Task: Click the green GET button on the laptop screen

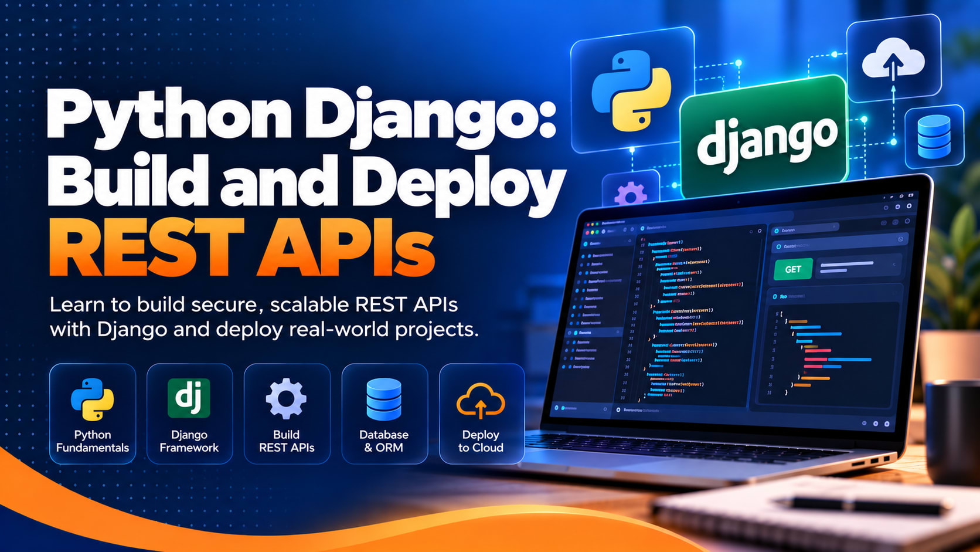Action: click(x=793, y=269)
